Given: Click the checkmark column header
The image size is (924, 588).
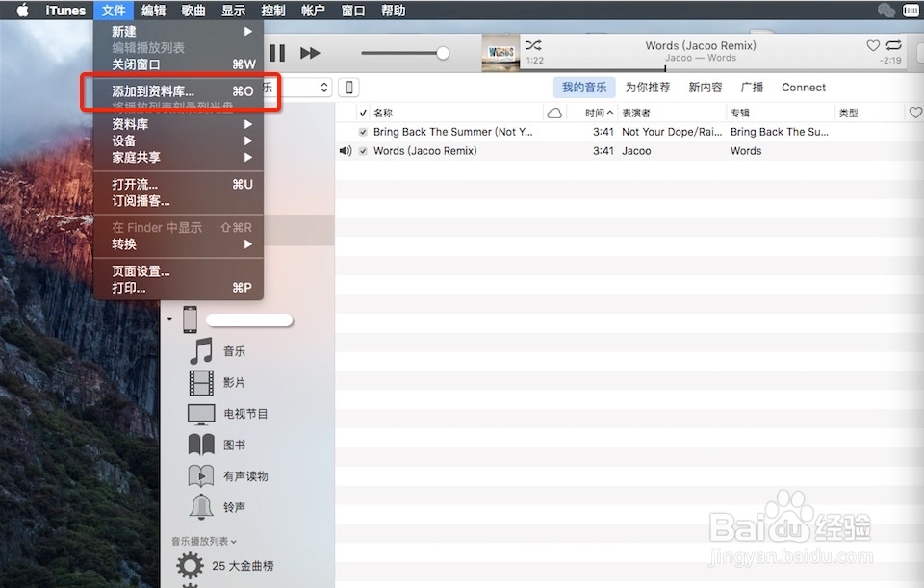Looking at the screenshot, I should pos(363,113).
